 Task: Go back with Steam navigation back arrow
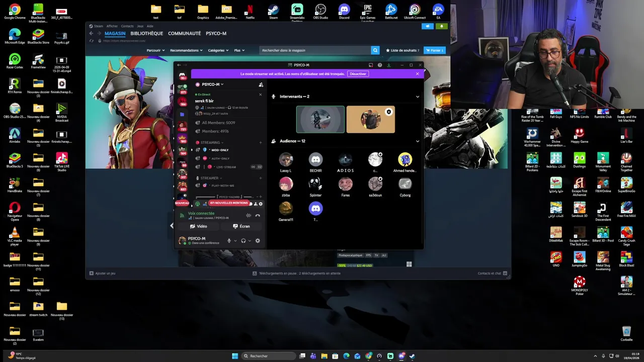(91, 33)
